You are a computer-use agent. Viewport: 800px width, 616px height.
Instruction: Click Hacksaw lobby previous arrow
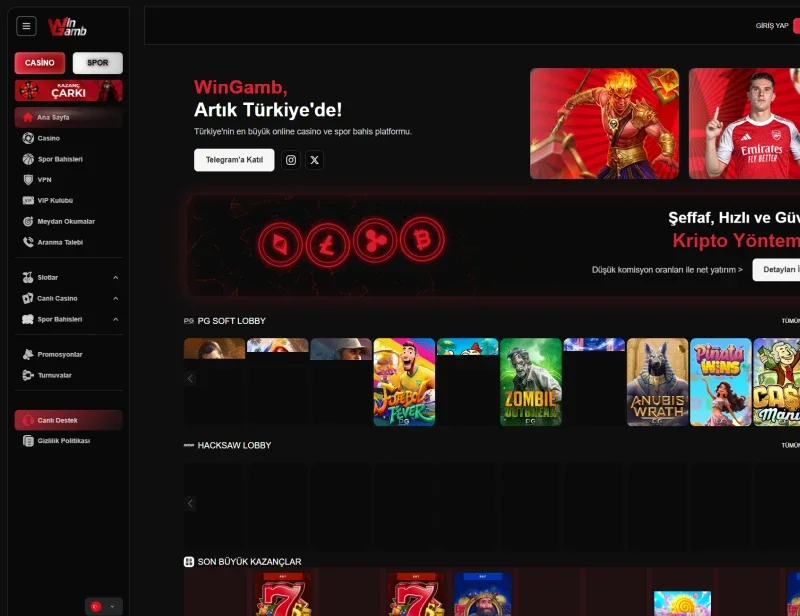point(190,504)
